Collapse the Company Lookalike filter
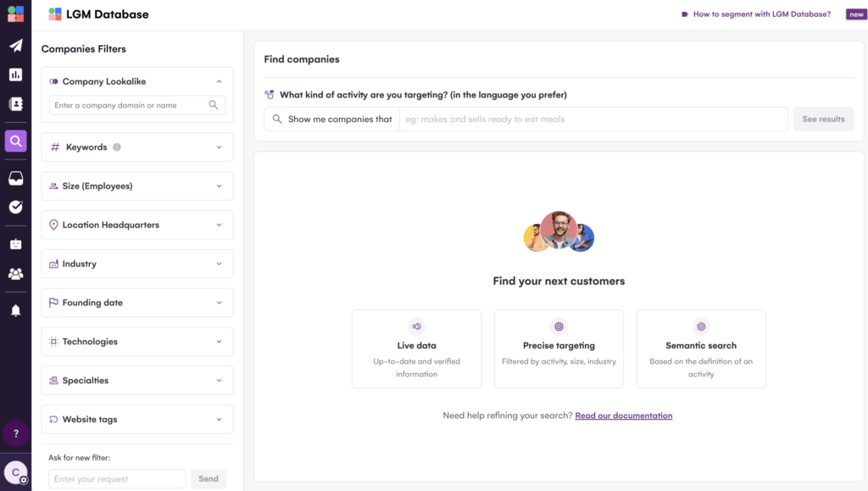 point(219,81)
